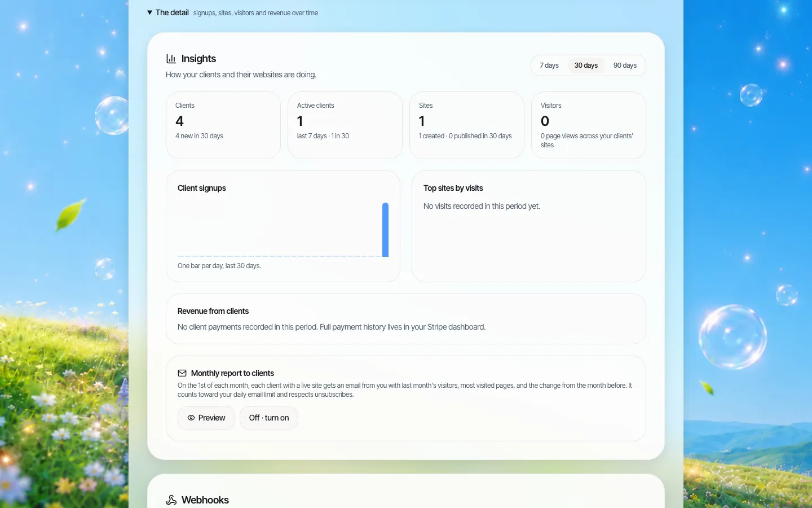
Task: Click 'last 7 days · 1 in 30' text
Action: click(323, 136)
